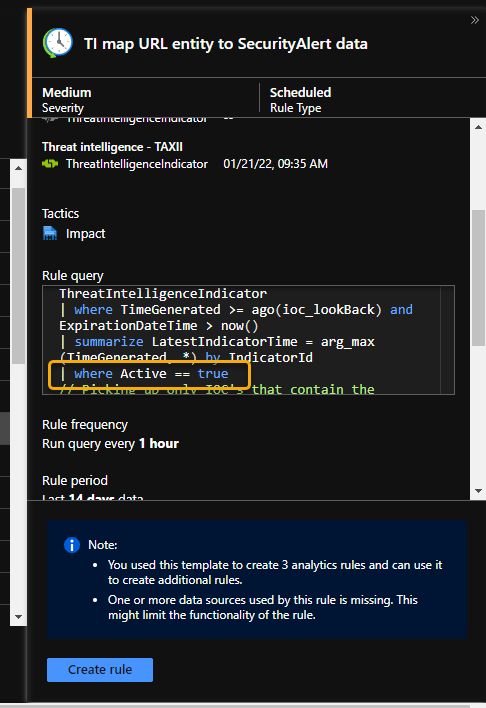Click the Scheduled rule type label
Image resolution: width=486 pixels, height=708 pixels.
tap(300, 93)
